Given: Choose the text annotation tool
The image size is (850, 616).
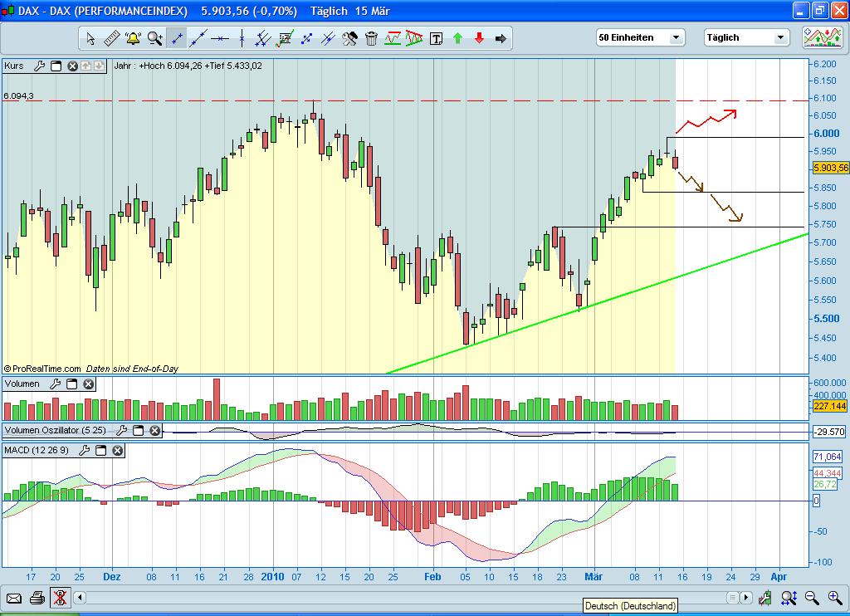Looking at the screenshot, I should pyautogui.click(x=437, y=38).
